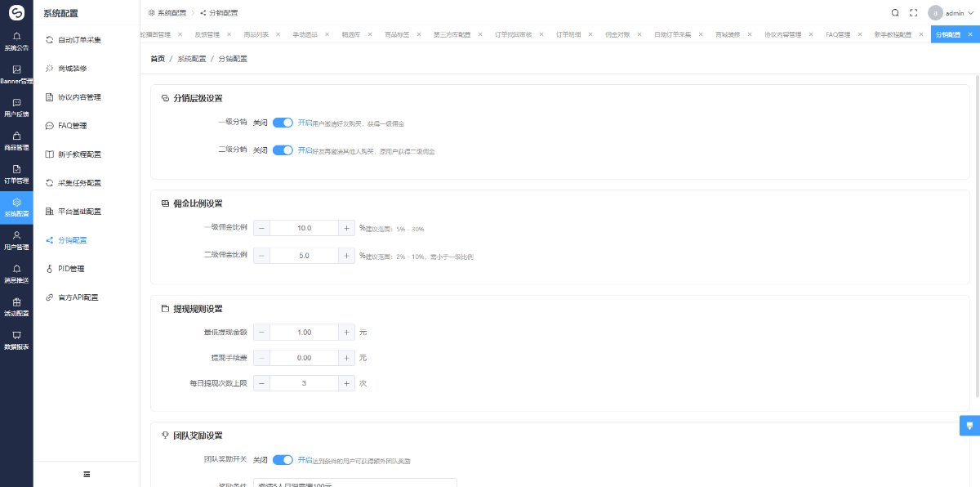
Task: Open 用户管理 in the dark sidebar
Action: click(16, 240)
